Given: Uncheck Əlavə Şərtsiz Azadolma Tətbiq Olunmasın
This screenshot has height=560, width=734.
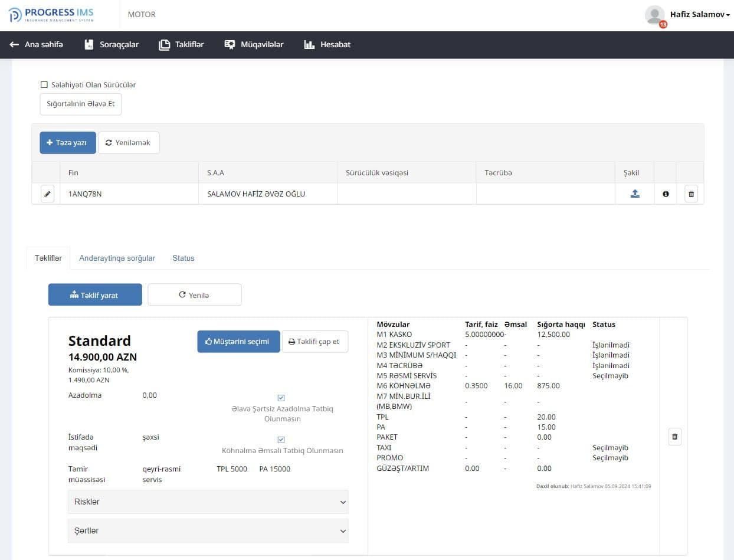Looking at the screenshot, I should tap(281, 398).
